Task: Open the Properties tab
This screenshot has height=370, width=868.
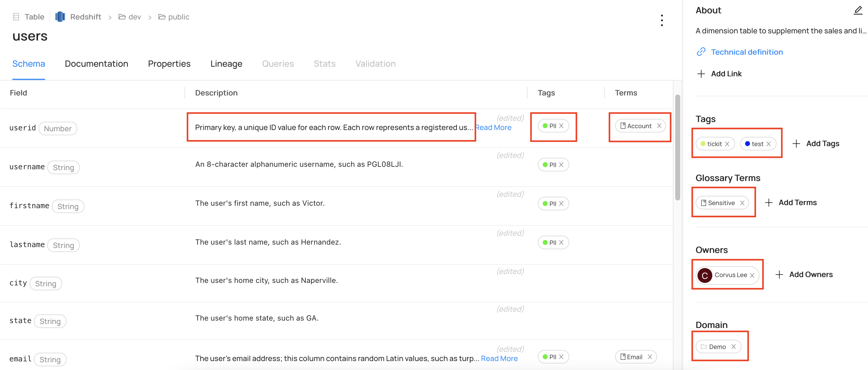Action: point(169,64)
